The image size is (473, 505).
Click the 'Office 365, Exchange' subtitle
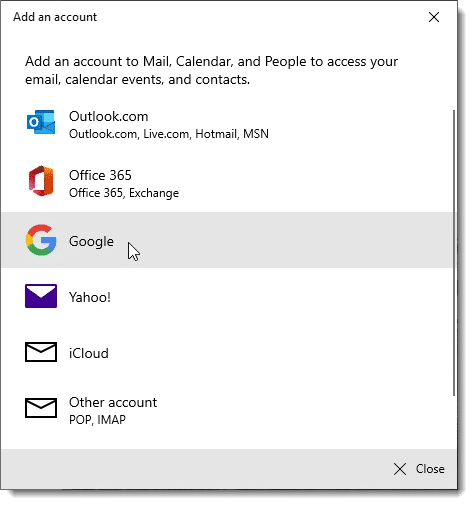[124, 193]
